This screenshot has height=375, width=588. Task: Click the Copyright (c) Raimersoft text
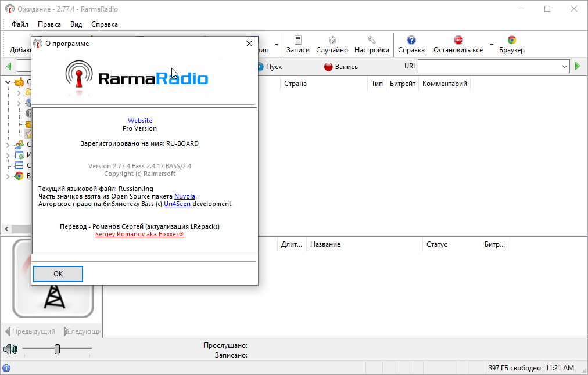[x=140, y=174]
